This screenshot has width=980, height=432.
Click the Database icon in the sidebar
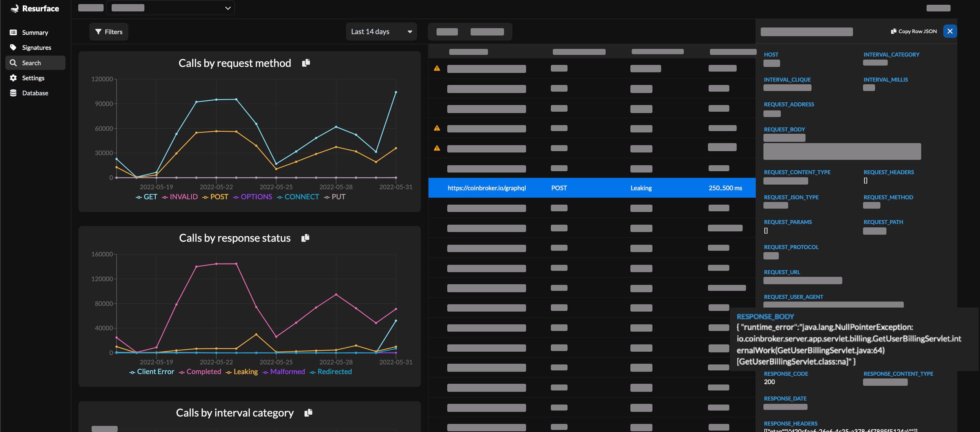13,93
